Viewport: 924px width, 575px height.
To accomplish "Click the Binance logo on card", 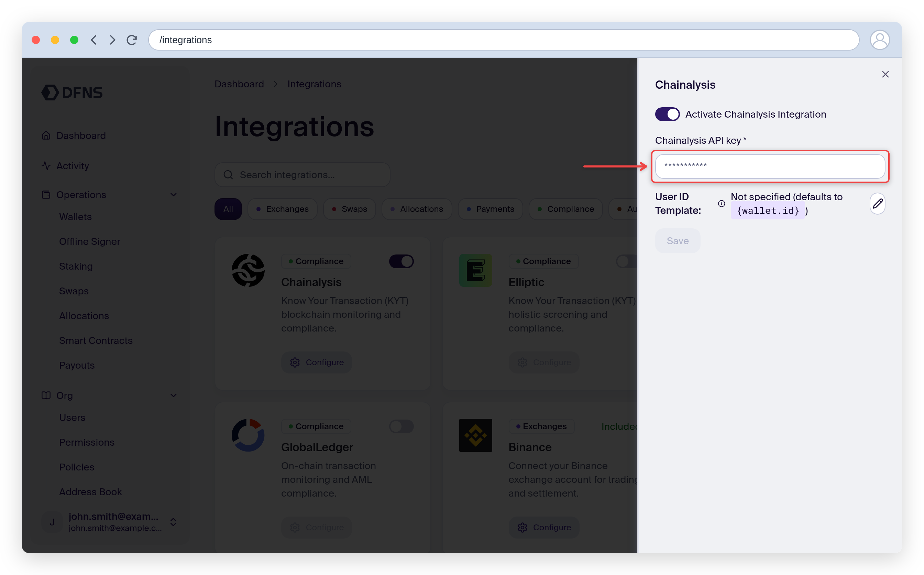I will pyautogui.click(x=475, y=435).
